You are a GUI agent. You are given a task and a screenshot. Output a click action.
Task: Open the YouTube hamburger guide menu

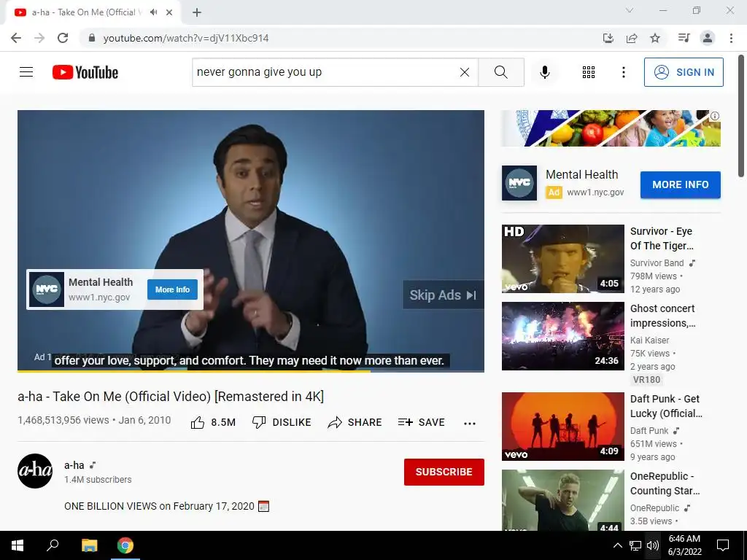[x=26, y=72]
